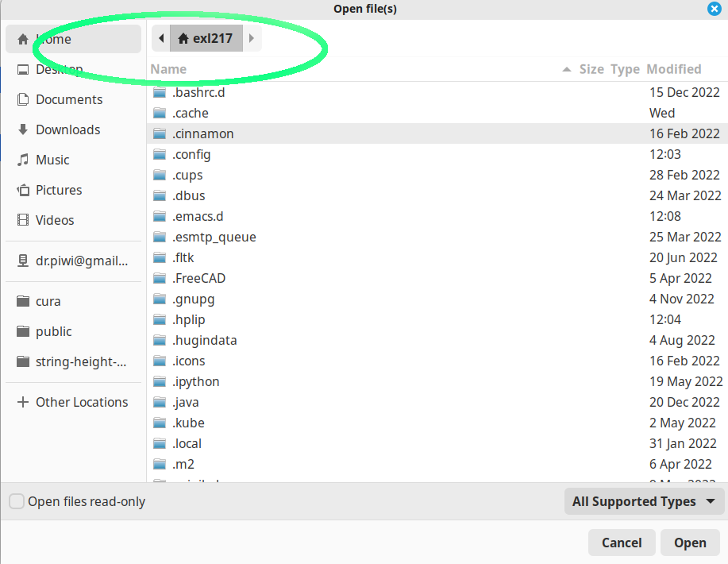Select the .FreeCAD folder
This screenshot has width=728, height=564.
coord(437,278)
